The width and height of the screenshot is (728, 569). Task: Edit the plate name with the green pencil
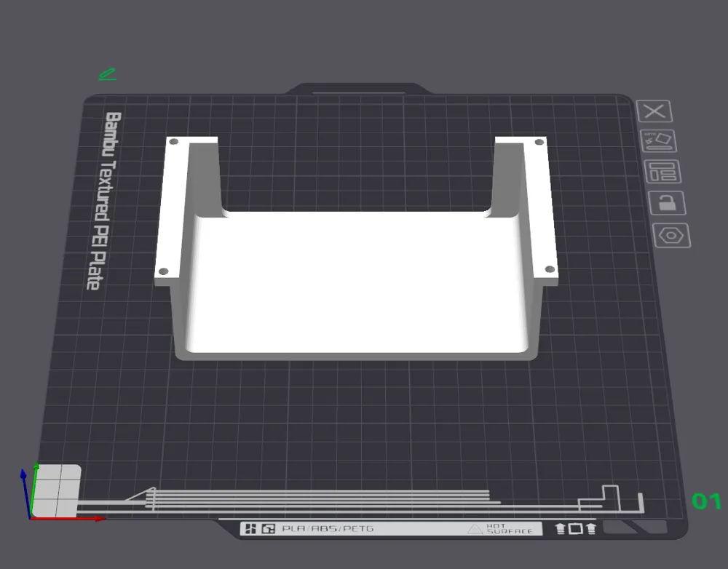point(107,73)
